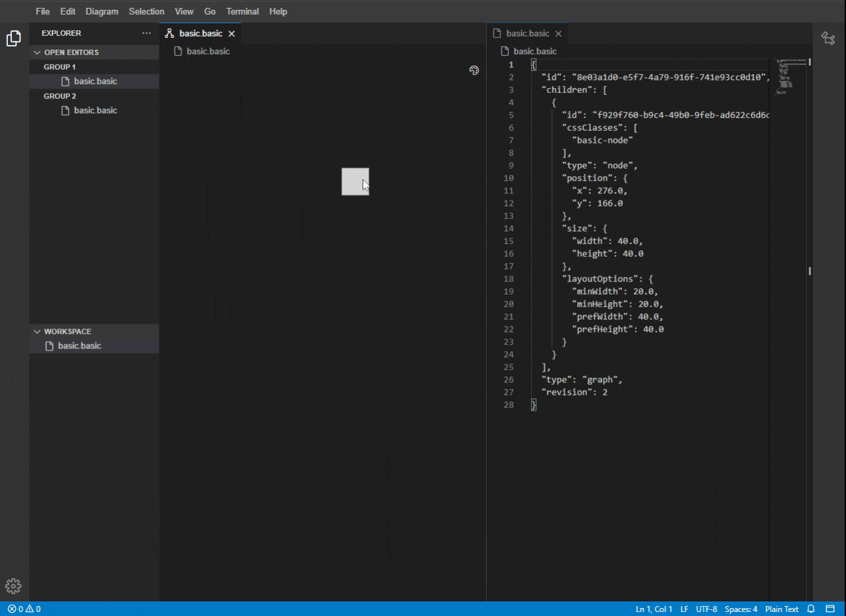The height and width of the screenshot is (616, 846).
Task: Click the Explorer panel title
Action: click(x=61, y=33)
